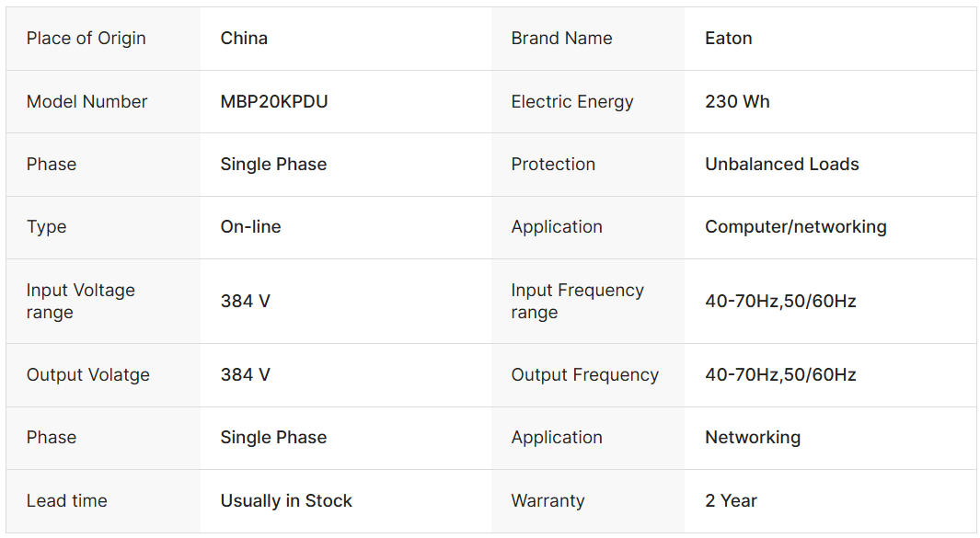Click the Type label
Viewport: 980px width, 538px height.
[46, 227]
